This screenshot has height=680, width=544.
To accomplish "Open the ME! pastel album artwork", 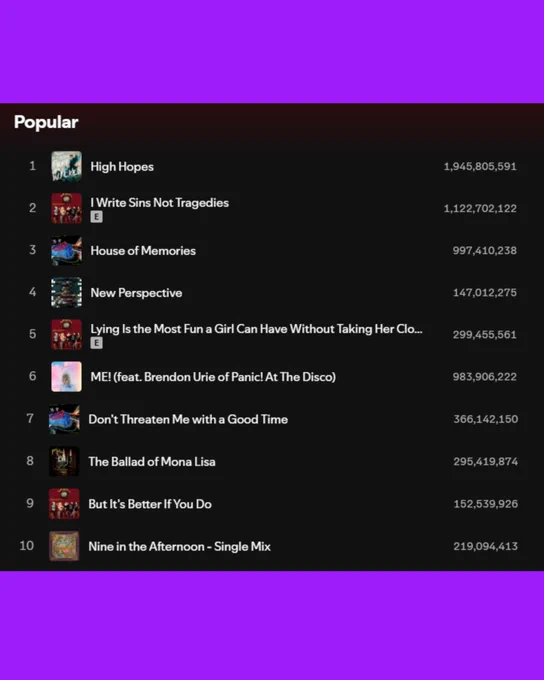I will point(66,376).
